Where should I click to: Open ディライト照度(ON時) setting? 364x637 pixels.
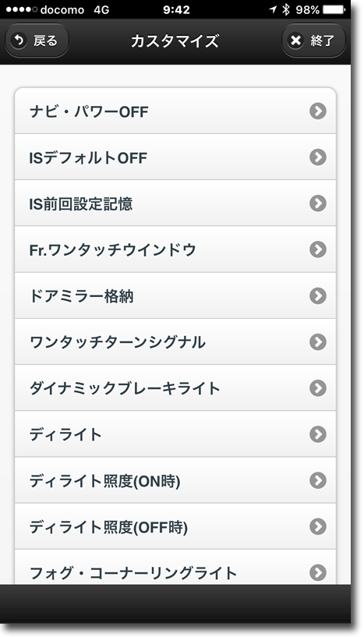175,480
